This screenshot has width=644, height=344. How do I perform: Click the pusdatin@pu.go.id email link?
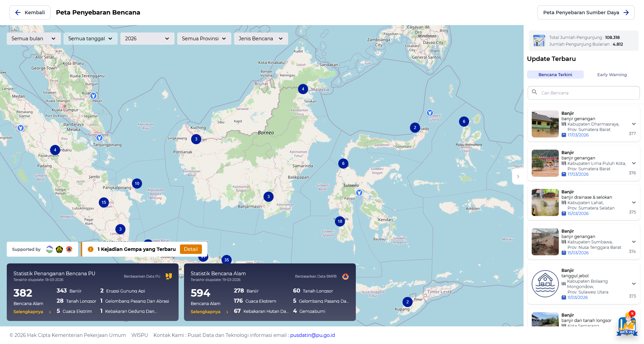[x=313, y=335]
